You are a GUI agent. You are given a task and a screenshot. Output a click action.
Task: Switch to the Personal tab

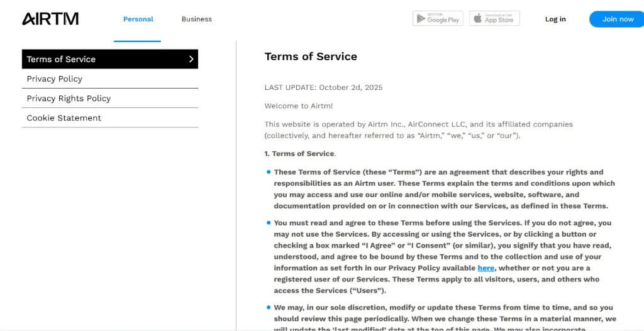[x=138, y=19]
